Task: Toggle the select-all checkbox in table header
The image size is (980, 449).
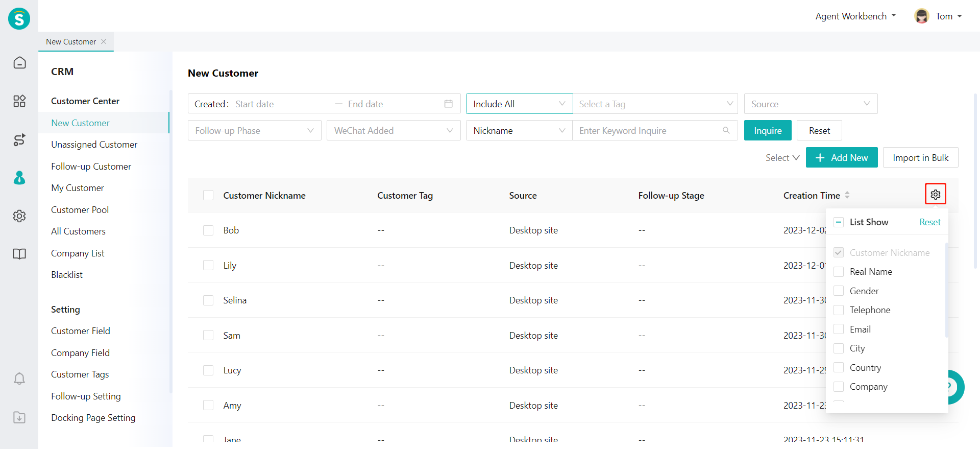Action: (208, 195)
